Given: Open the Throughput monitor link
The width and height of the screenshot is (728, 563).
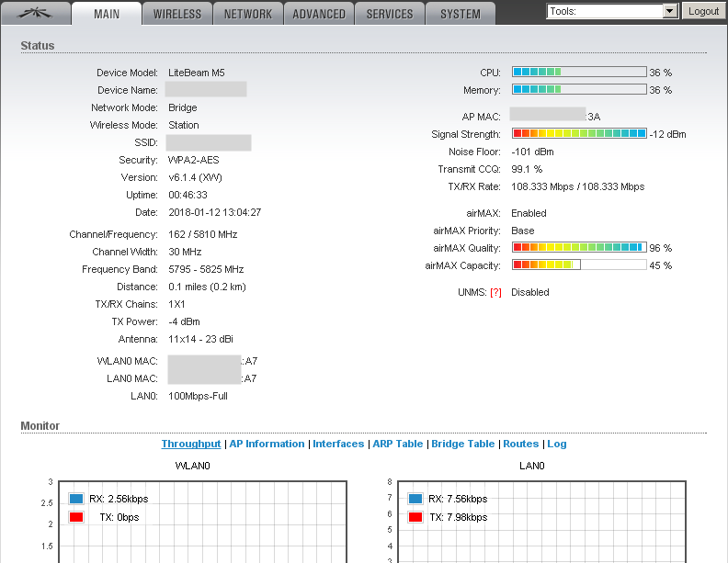Looking at the screenshot, I should 191,444.
